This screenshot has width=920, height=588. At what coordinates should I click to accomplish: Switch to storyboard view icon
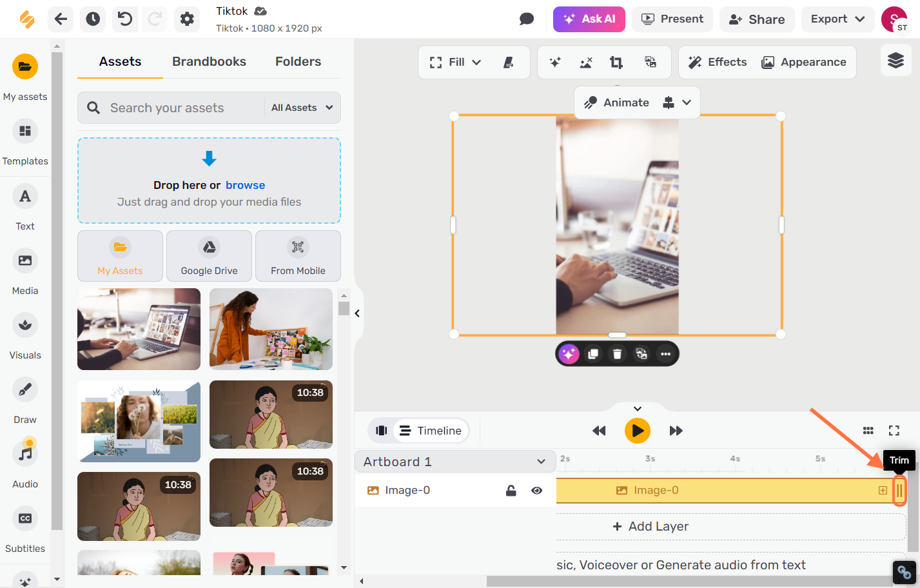[381, 431]
